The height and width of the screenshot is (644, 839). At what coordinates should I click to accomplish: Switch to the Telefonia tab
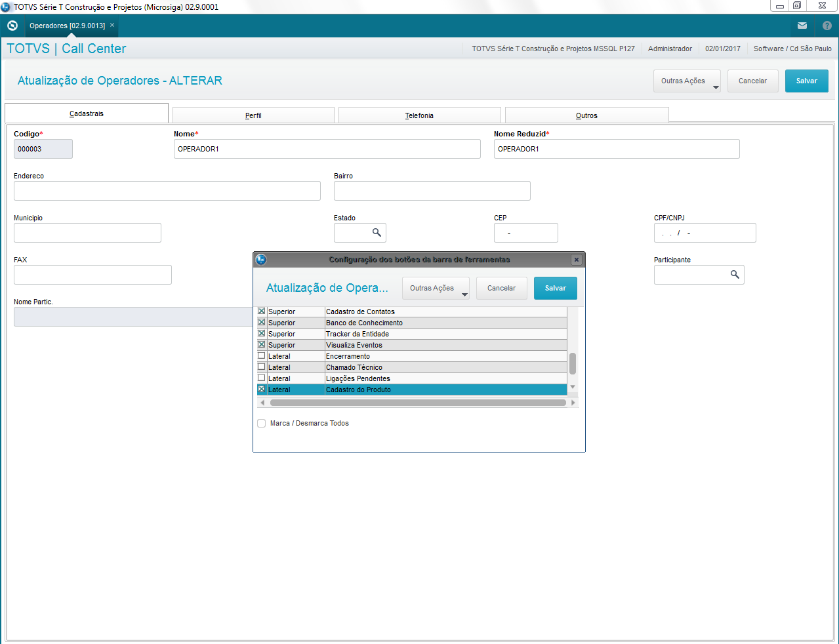(419, 115)
